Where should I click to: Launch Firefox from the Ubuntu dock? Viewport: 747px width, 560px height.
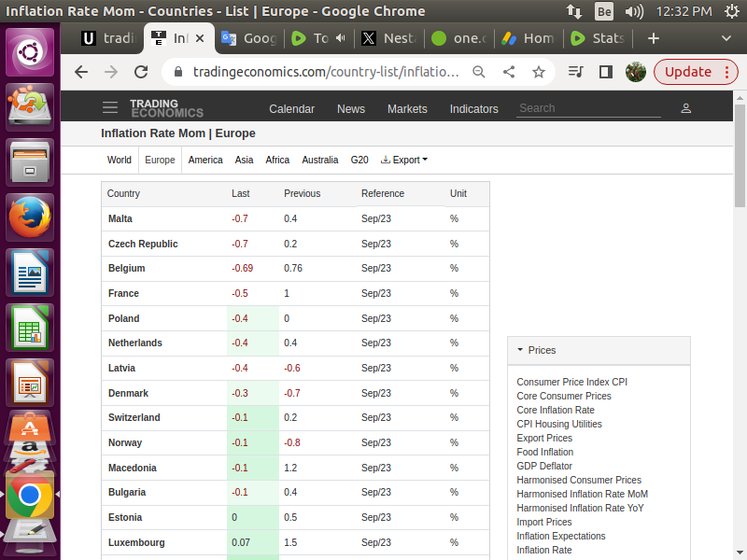(x=31, y=218)
